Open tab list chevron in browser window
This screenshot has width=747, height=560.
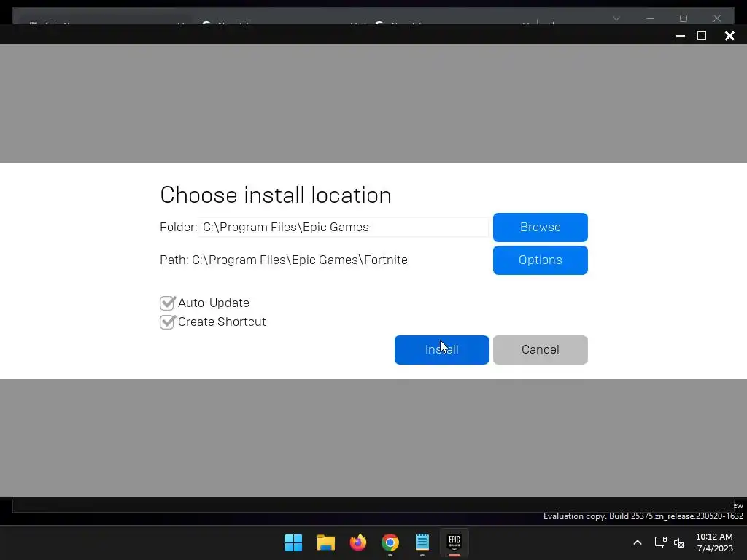click(616, 18)
